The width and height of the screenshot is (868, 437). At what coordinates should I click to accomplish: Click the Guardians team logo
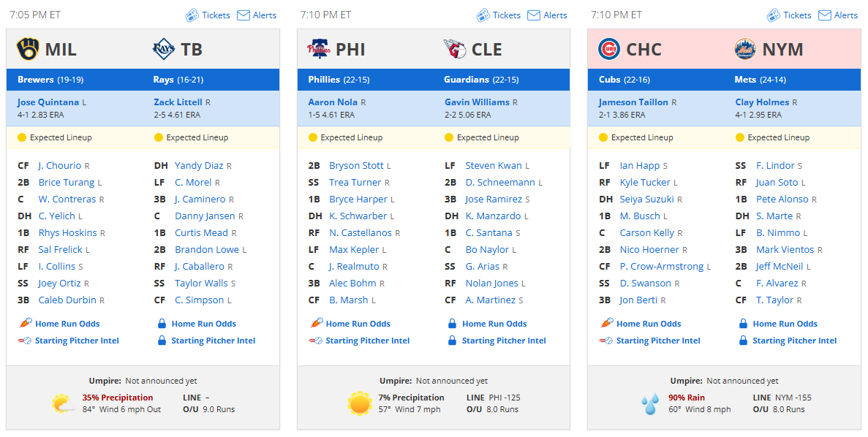[455, 49]
